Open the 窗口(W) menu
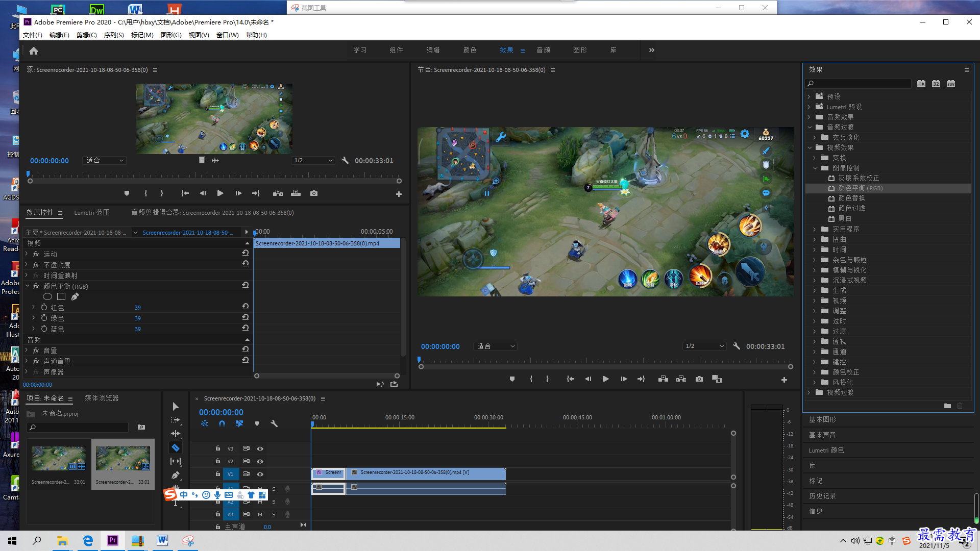The width and height of the screenshot is (980, 551). tap(227, 35)
